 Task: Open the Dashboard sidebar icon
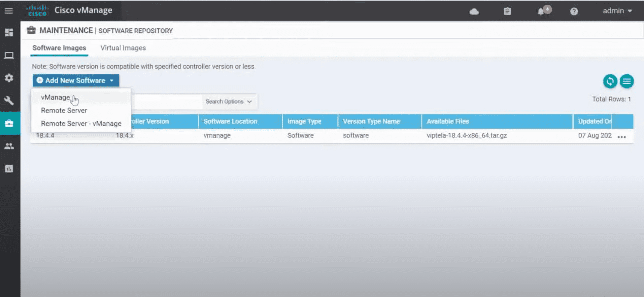9,32
